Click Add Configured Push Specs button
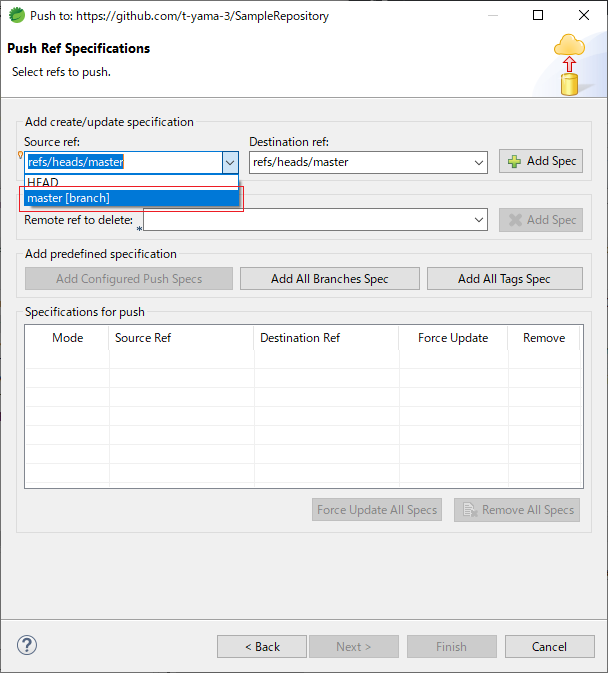 point(129,279)
